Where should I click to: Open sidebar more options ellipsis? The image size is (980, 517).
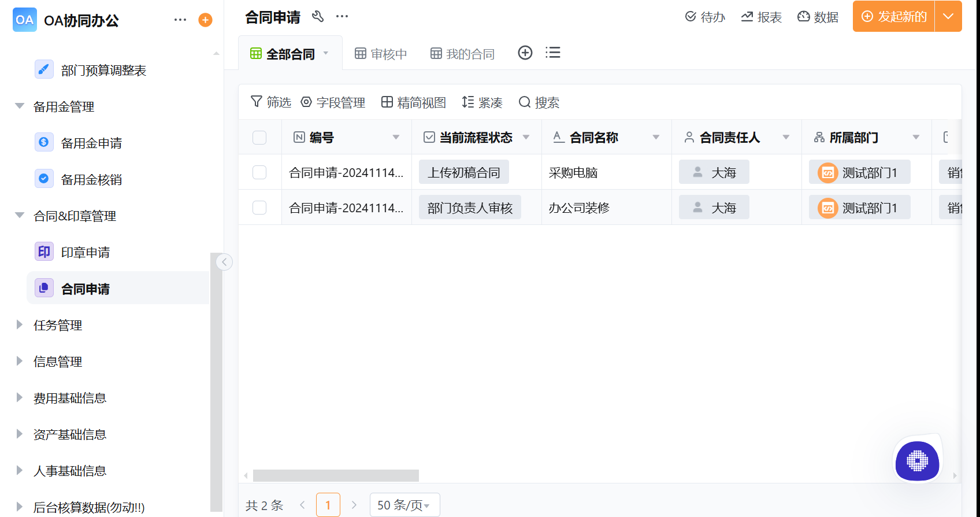(x=180, y=20)
